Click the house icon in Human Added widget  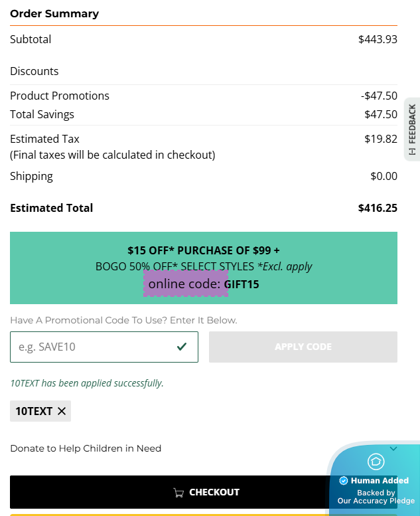pyautogui.click(x=376, y=462)
